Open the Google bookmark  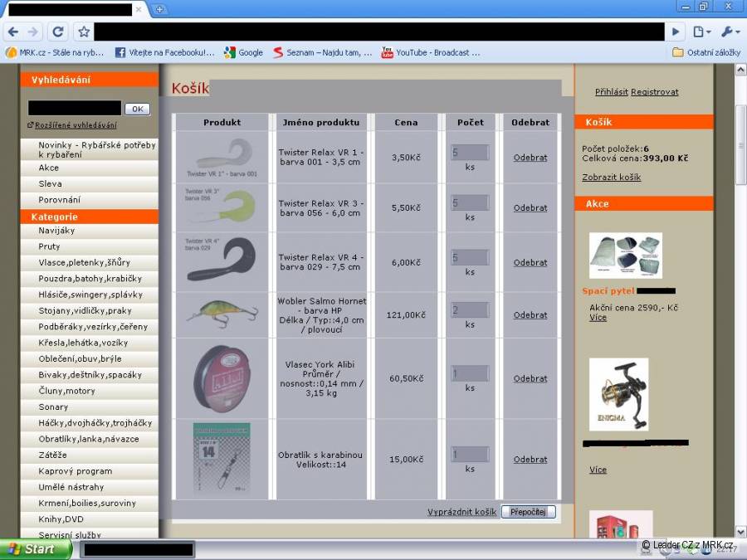coord(244,52)
